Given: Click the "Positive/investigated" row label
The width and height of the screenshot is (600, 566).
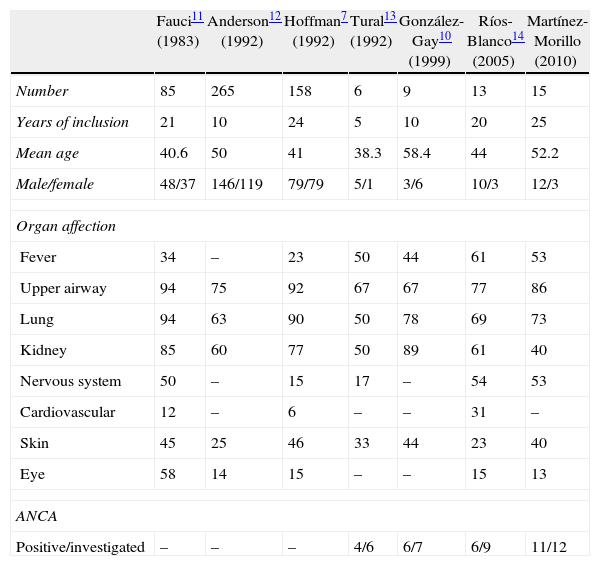Looking at the screenshot, I should pos(80,546).
